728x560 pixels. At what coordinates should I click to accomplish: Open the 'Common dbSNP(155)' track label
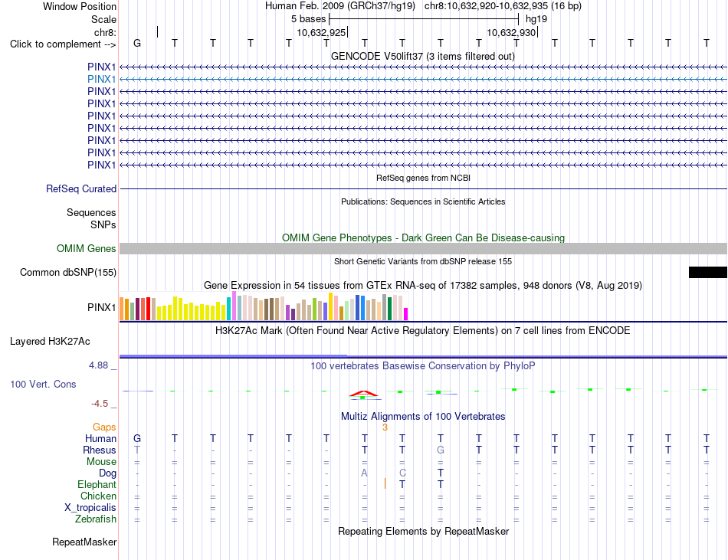pos(67,273)
